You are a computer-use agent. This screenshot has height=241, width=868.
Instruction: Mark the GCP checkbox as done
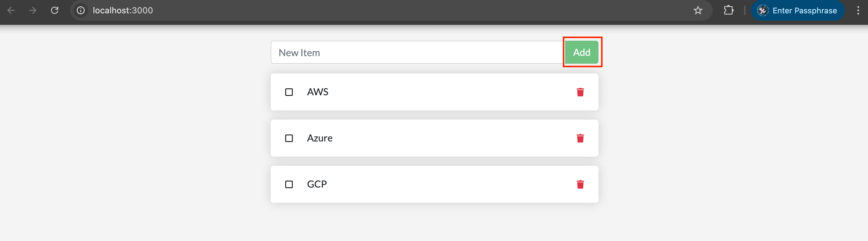[289, 184]
